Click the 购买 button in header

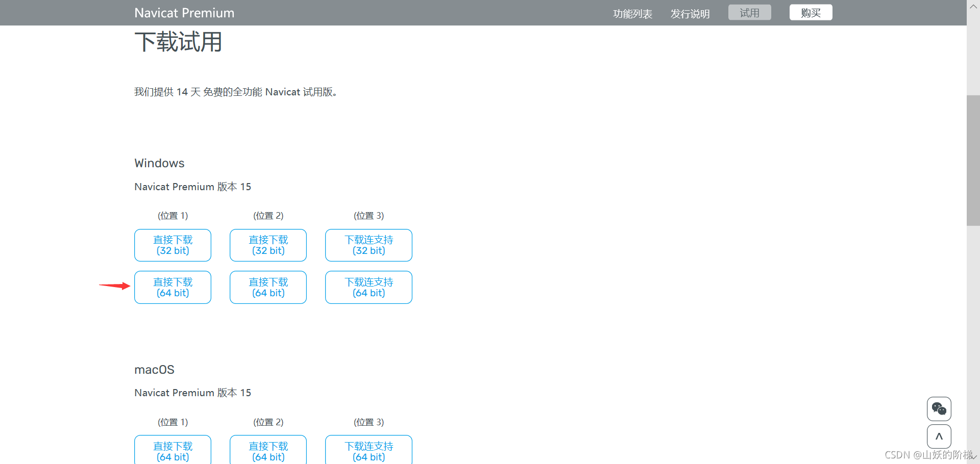click(811, 13)
